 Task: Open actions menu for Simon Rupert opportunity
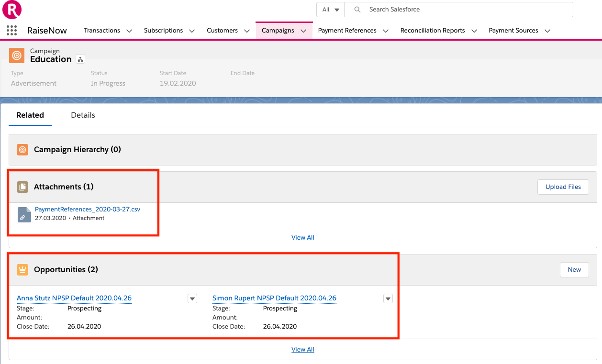point(388,299)
